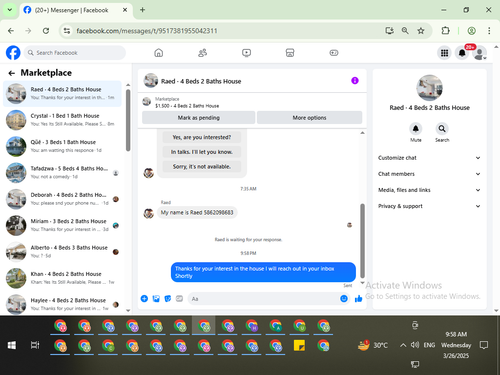Click Raed's profile thumbnail in info panel
This screenshot has height=375, width=500.
click(429, 88)
